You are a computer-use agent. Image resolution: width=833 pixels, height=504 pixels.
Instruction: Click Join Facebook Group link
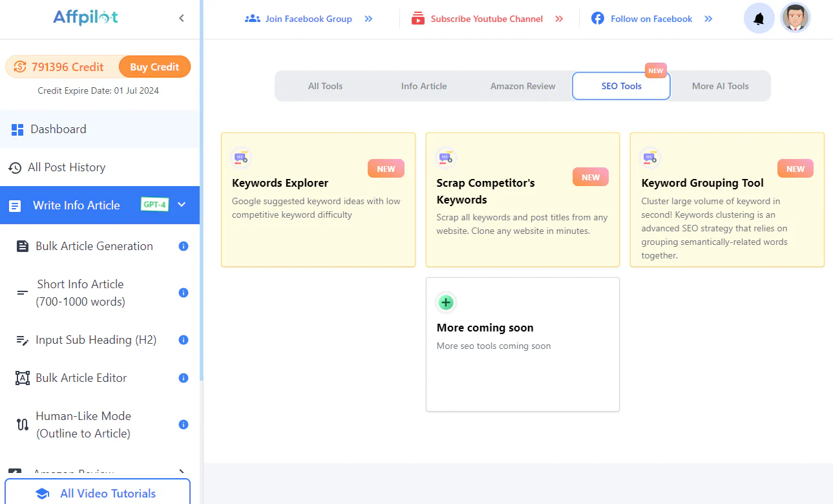pyautogui.click(x=308, y=19)
